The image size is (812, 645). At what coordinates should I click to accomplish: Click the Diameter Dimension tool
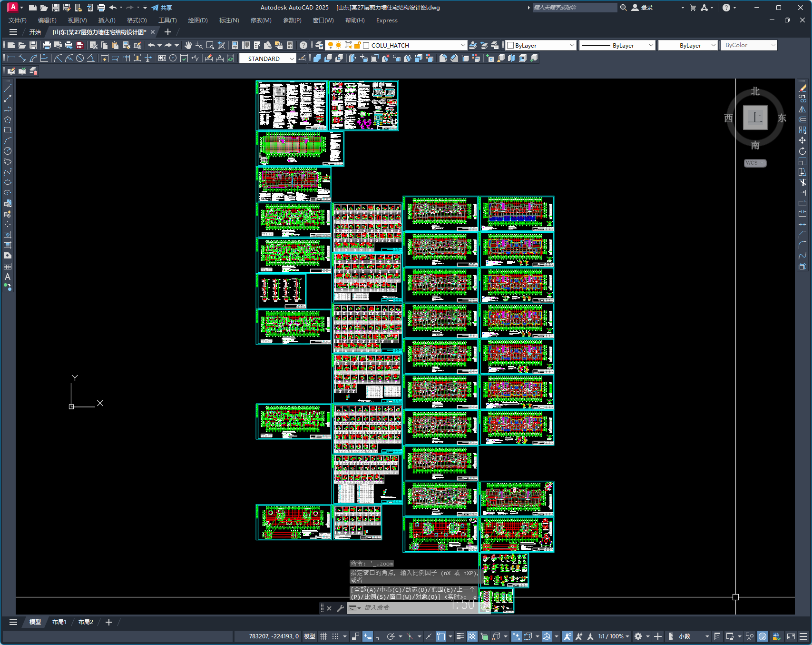point(80,58)
